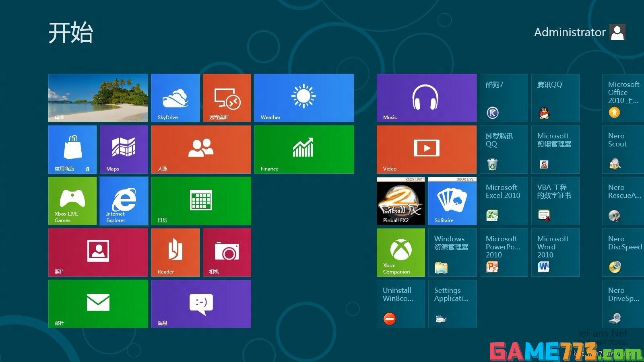Launch Microsoft Excel 2010 tile
Viewport: 644px width, 362px height.
tap(504, 201)
